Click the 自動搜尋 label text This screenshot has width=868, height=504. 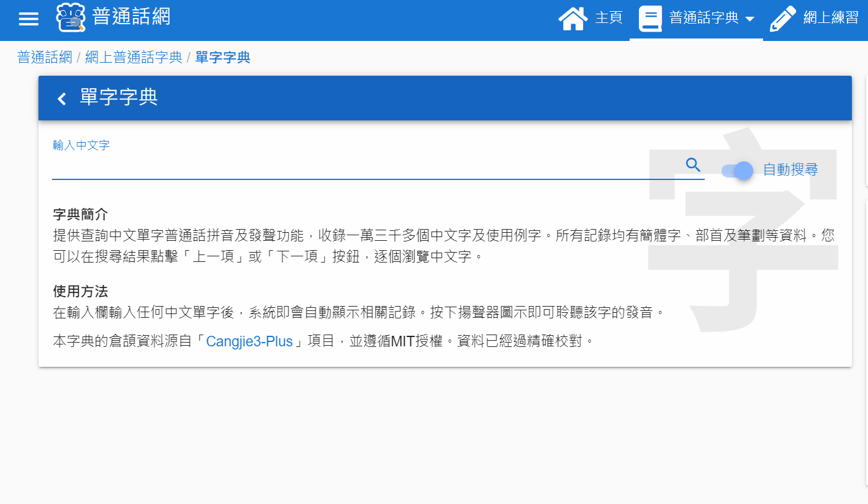point(790,169)
